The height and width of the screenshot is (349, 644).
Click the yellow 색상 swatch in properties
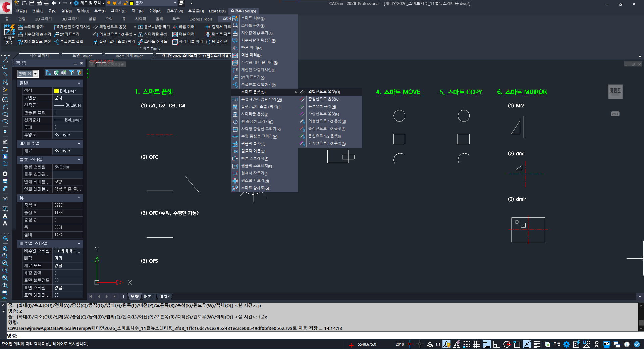[x=56, y=91]
